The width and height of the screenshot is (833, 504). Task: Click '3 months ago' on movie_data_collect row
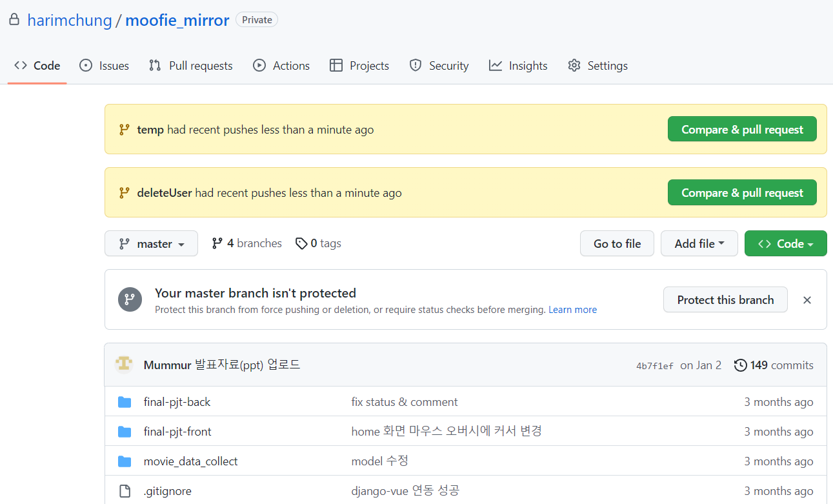coord(779,461)
